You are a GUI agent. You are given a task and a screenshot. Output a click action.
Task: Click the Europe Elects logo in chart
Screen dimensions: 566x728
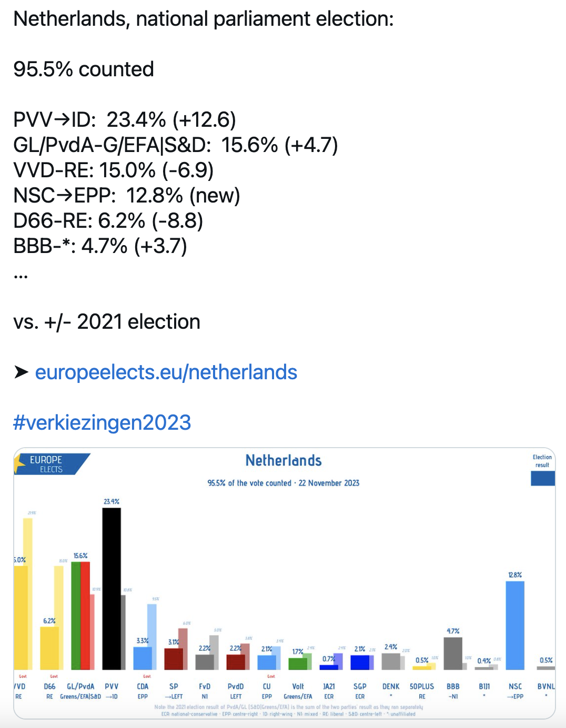pyautogui.click(x=52, y=464)
